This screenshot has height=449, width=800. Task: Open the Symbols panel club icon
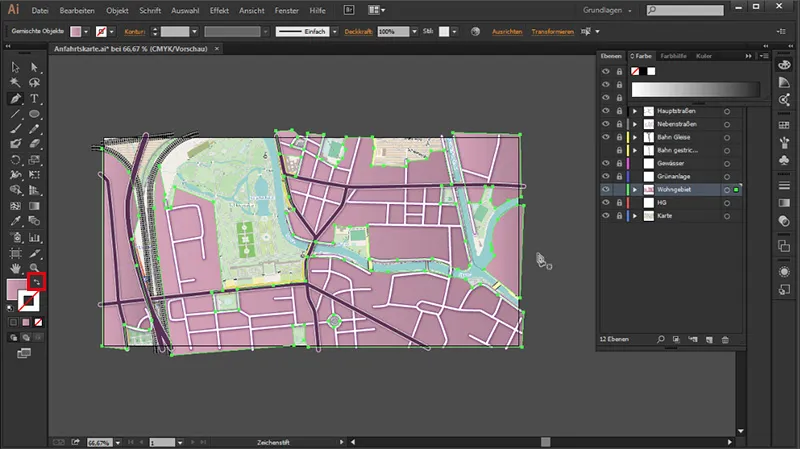tap(784, 160)
